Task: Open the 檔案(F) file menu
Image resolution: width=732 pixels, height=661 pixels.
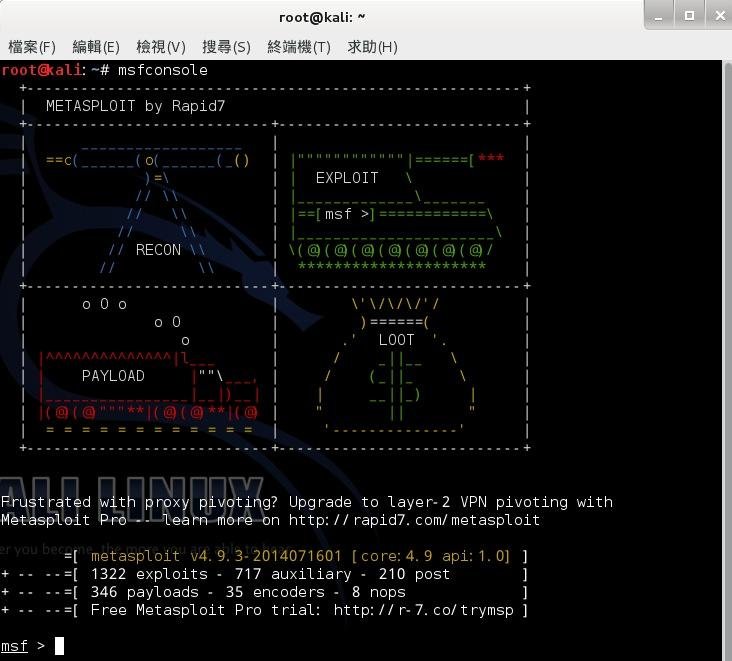Action: coord(32,47)
